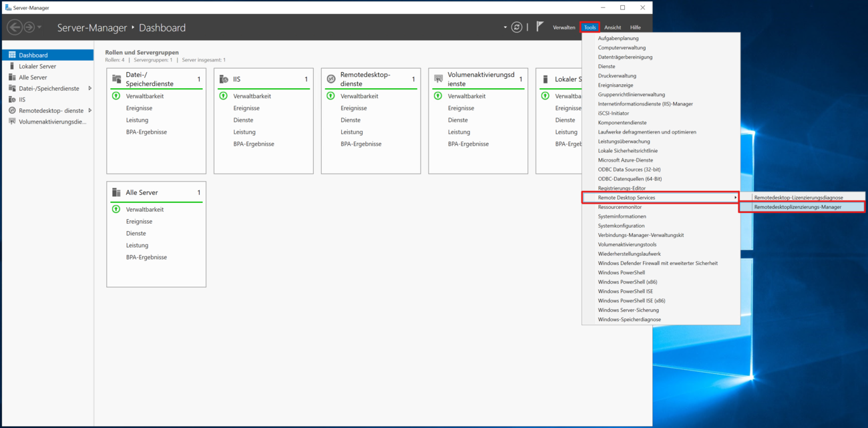Image resolution: width=868 pixels, height=428 pixels.
Task: Expand Remotedesktop-dienste sidebar arrow
Action: [x=90, y=110]
